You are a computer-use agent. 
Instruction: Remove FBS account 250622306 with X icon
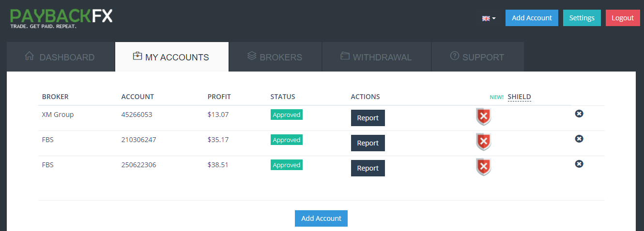[x=579, y=164]
